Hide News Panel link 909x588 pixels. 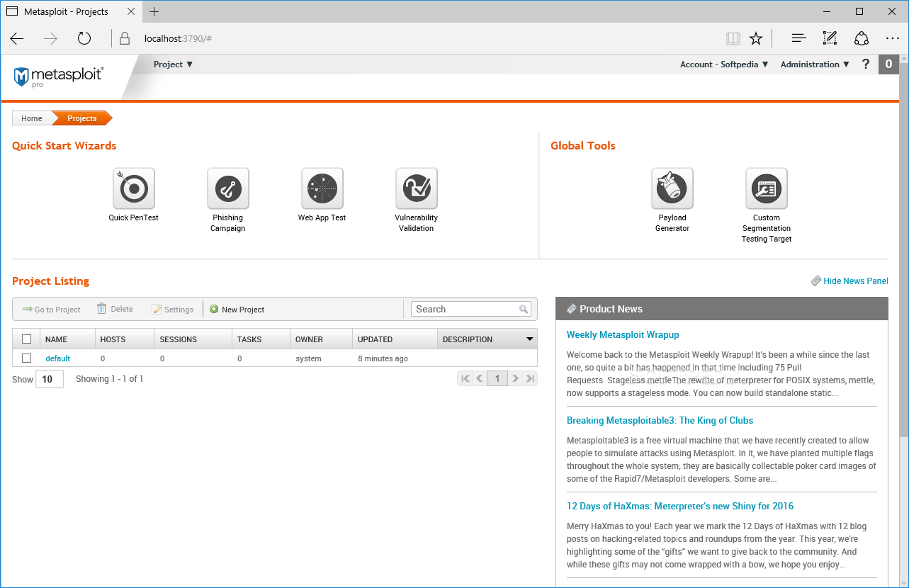[x=849, y=281]
